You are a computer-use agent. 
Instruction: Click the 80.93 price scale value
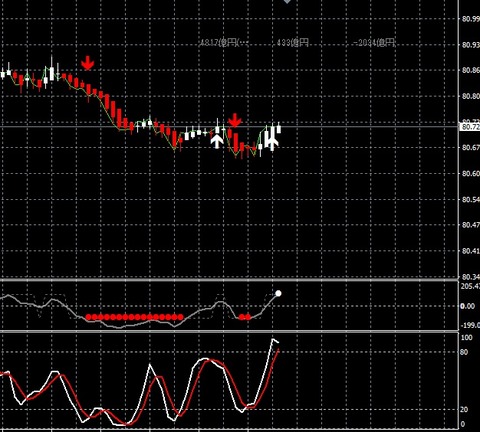tap(471, 45)
